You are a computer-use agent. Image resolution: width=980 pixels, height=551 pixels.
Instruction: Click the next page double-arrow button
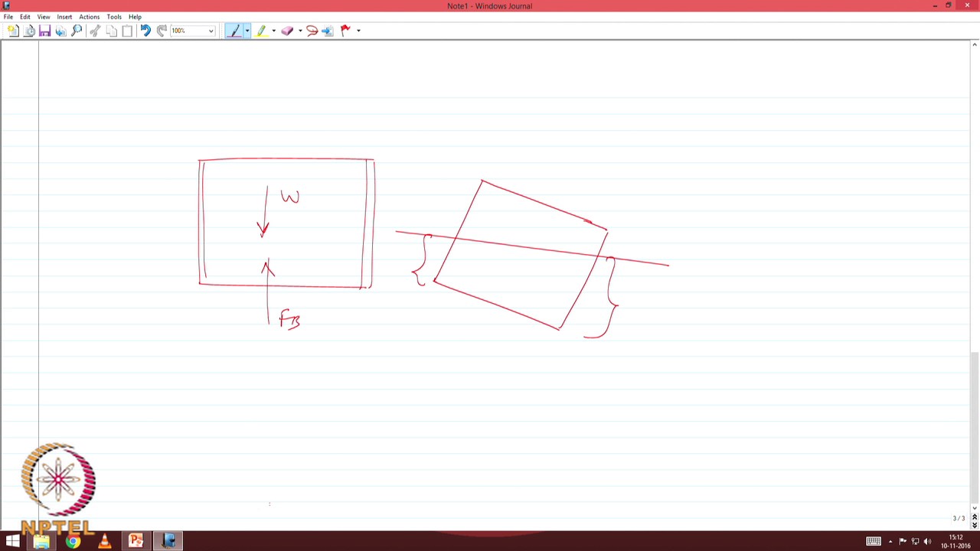975,526
